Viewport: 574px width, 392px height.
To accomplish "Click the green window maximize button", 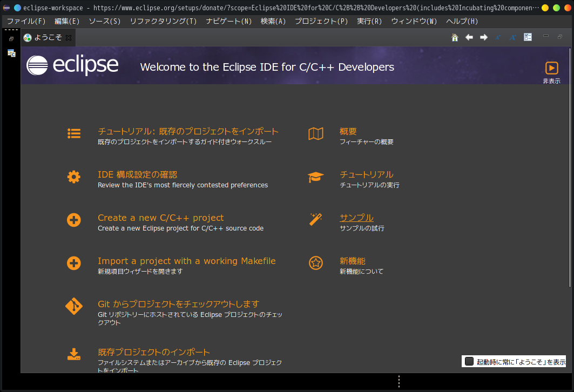I will [556, 8].
